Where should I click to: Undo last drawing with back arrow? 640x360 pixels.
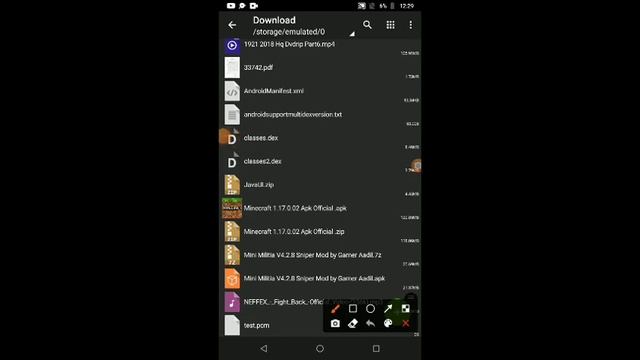point(370,323)
